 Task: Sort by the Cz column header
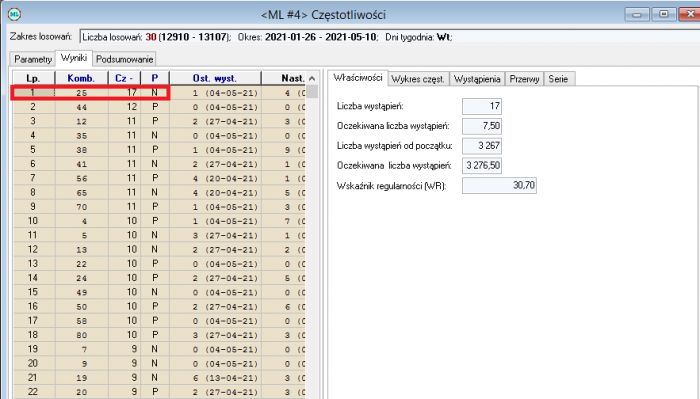pyautogui.click(x=124, y=78)
